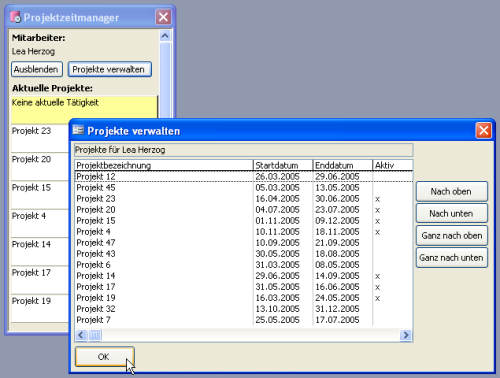Click Projekt 20 in Projektzeitmanager window
The height and width of the screenshot is (378, 500).
tap(40, 166)
